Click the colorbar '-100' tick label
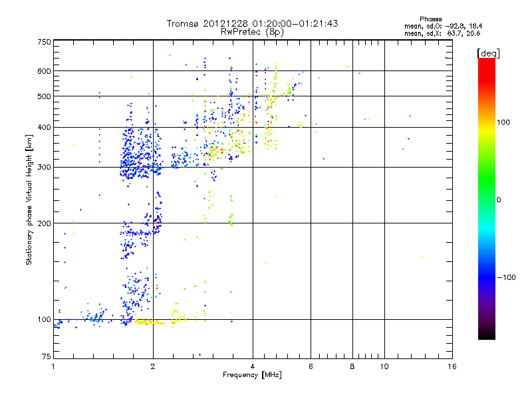The image size is (532, 399). [x=507, y=277]
